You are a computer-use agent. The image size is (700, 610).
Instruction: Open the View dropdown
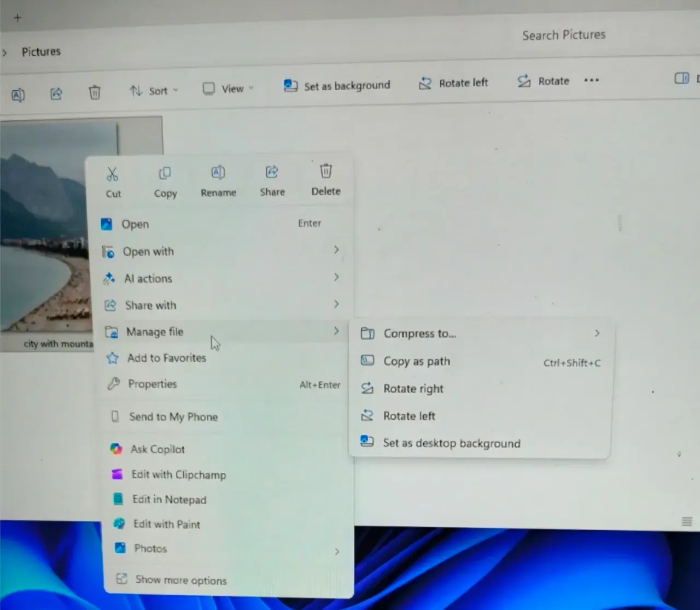pos(228,89)
